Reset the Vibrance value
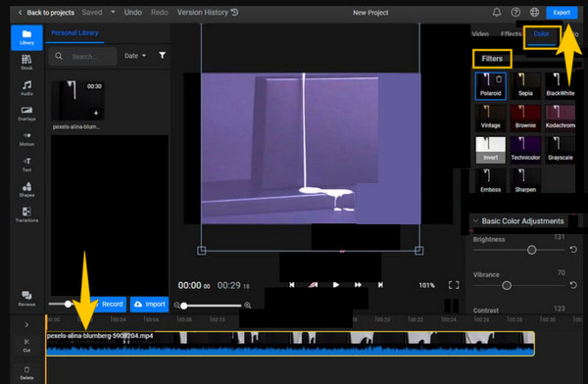 tap(573, 285)
